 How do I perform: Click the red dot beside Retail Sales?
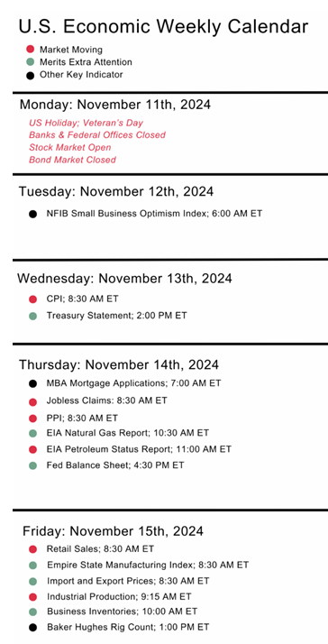point(32,549)
